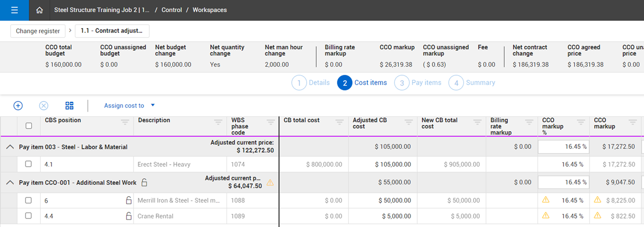This screenshot has height=227, width=644.
Task: Check the box for row 4.1
Action: (29, 164)
